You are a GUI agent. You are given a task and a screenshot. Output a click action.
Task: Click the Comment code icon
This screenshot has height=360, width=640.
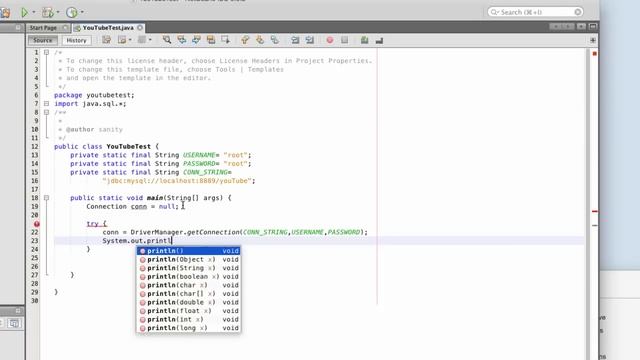click(x=364, y=40)
